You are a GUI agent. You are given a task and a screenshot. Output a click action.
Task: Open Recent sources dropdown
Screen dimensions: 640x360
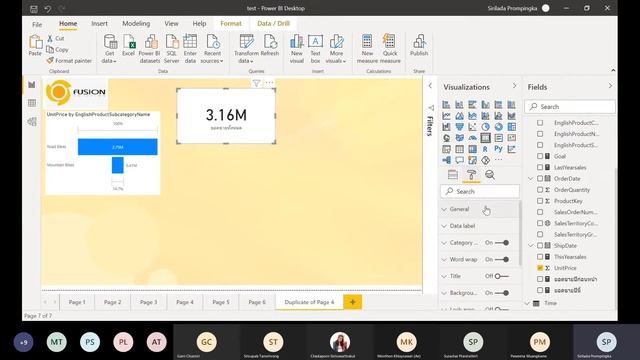tap(212, 49)
